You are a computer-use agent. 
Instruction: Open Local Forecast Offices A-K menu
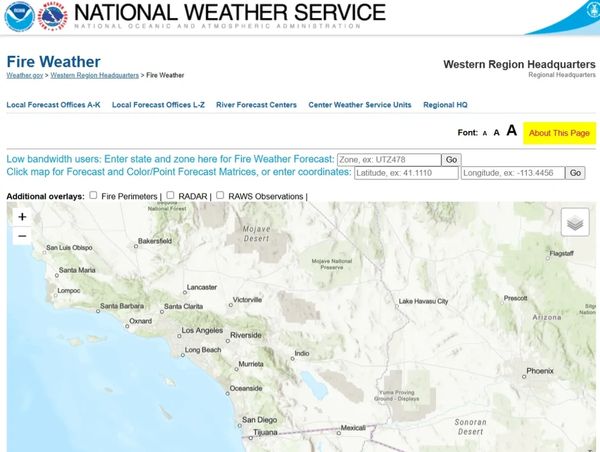[x=53, y=105]
